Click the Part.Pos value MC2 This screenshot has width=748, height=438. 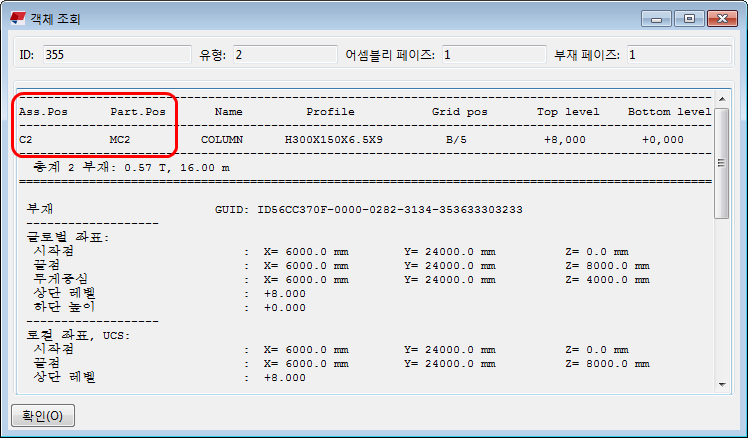coord(120,140)
